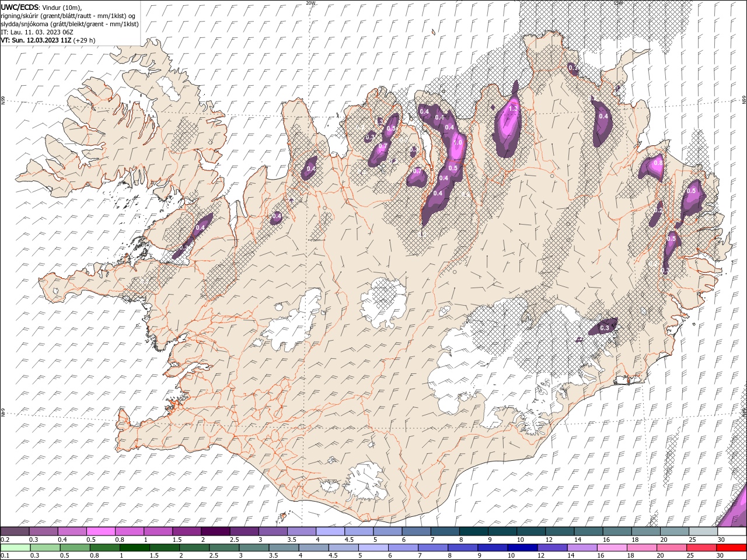Click the '1.0' precipitation value on the map
This screenshot has width=747, height=560.
pos(458,142)
